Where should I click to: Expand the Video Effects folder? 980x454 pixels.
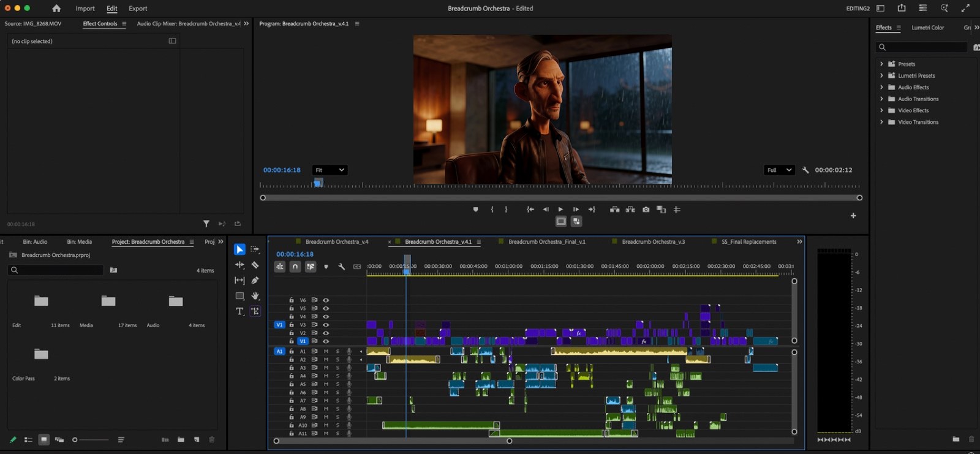coord(881,110)
